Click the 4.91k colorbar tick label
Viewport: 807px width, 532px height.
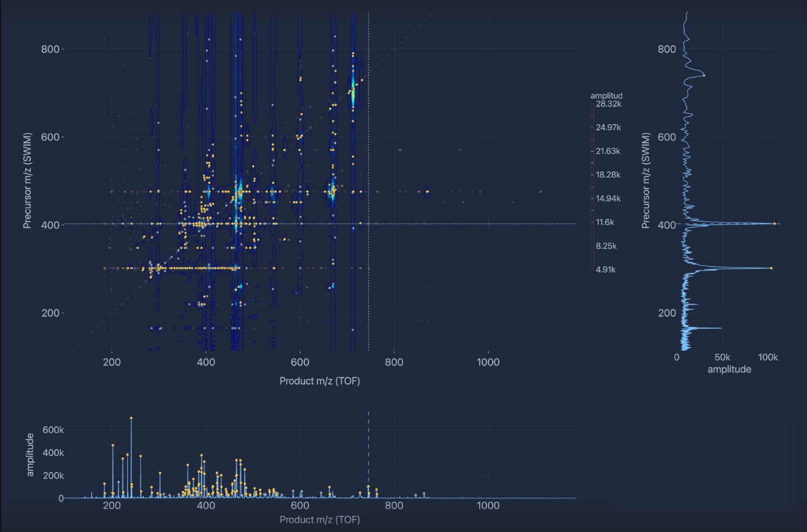[x=607, y=270]
